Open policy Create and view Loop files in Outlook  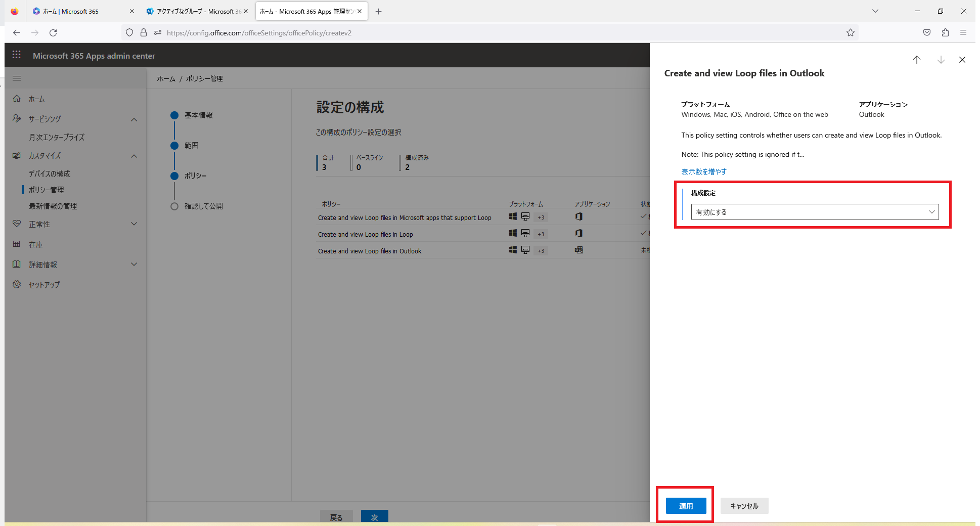[x=370, y=251]
